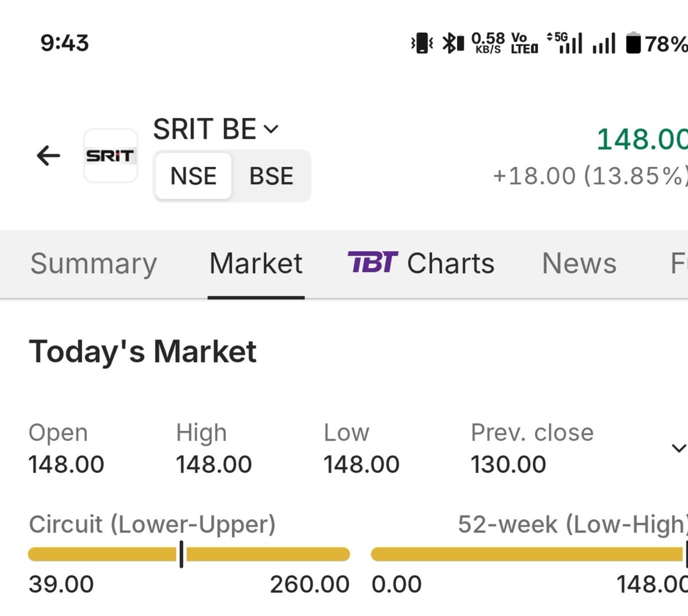Tap the 5G signal strength icon
Image resolution: width=688 pixels, height=616 pixels.
point(565,43)
